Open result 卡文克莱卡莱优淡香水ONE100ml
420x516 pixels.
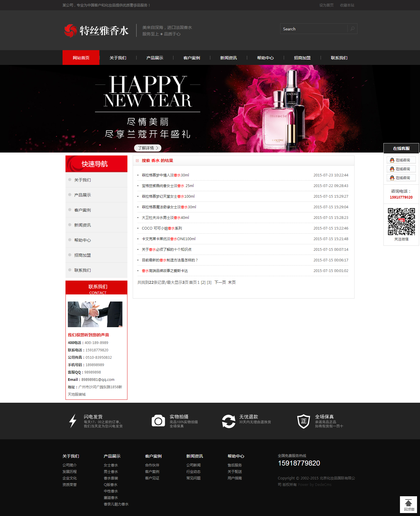[169, 239]
